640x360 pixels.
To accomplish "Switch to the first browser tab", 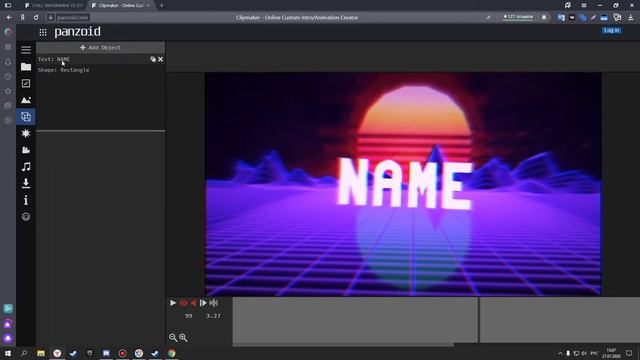I will 53,5.
